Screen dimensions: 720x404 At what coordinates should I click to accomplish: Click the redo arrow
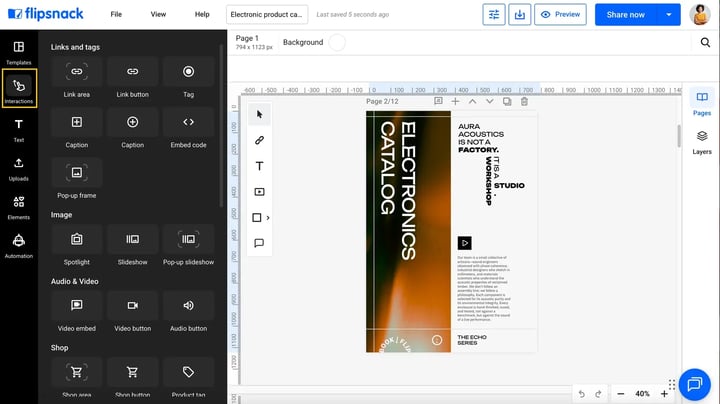[x=598, y=394]
